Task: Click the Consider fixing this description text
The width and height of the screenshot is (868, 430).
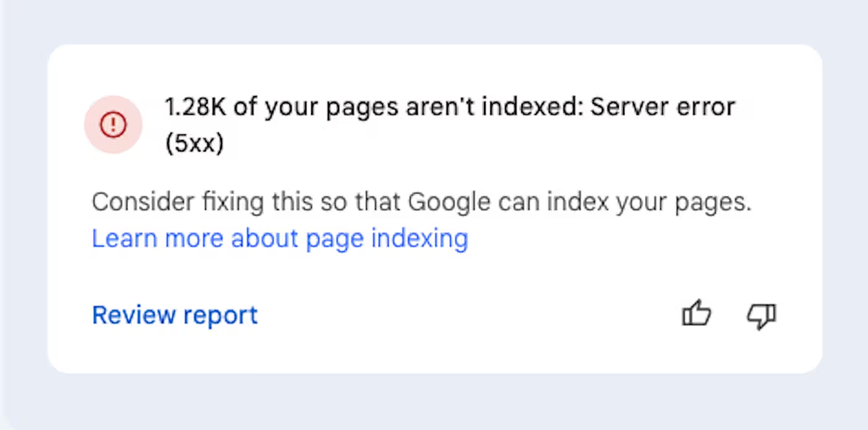Action: 421,204
